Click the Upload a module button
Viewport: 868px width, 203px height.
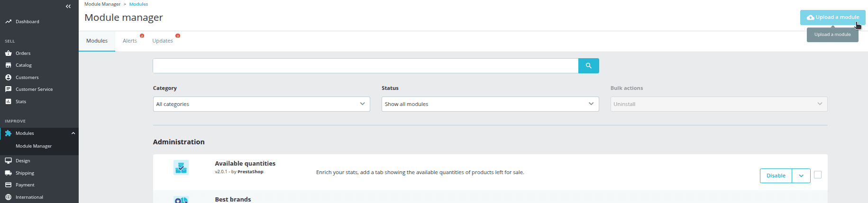(832, 18)
